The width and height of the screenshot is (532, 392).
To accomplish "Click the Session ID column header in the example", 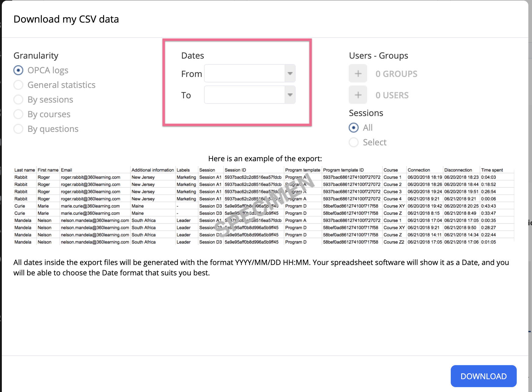I will pyautogui.click(x=235, y=170).
